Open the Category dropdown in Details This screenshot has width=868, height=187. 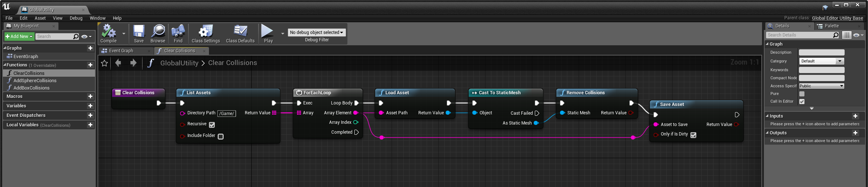point(821,61)
